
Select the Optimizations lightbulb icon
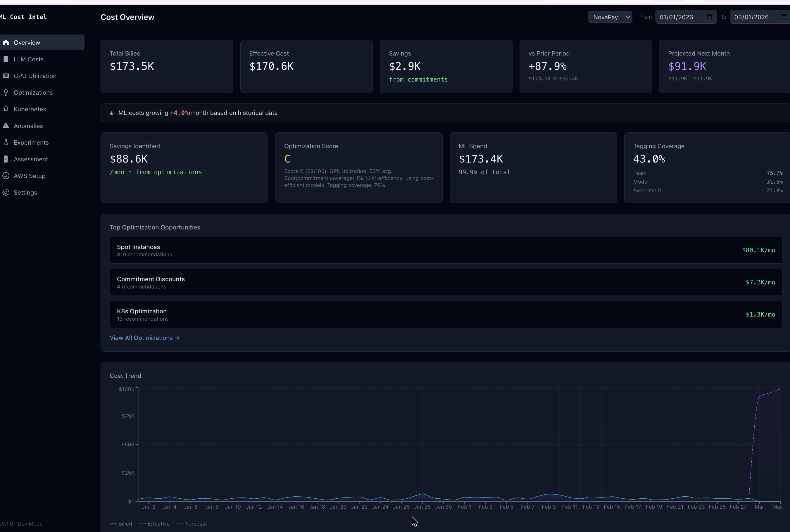coord(6,92)
